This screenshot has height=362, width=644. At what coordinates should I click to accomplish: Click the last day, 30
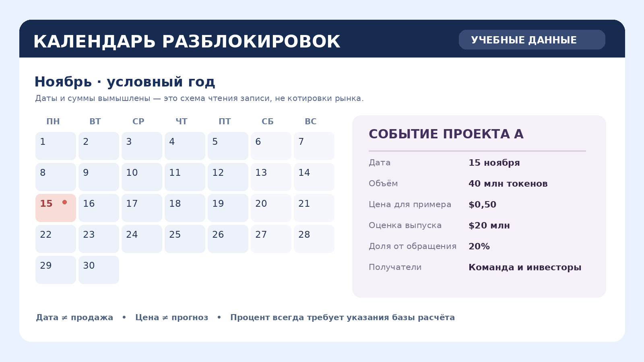click(x=99, y=270)
